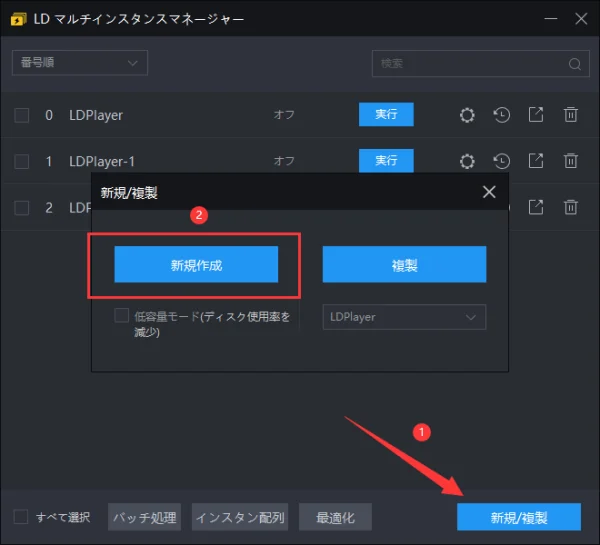Create shortcut icon for LDPlayer row 0
This screenshot has width=600, height=545.
click(x=536, y=114)
